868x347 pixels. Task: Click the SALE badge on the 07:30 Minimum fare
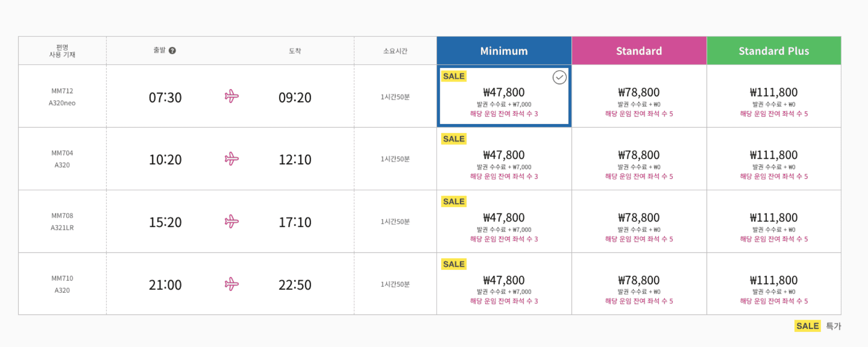(x=454, y=76)
